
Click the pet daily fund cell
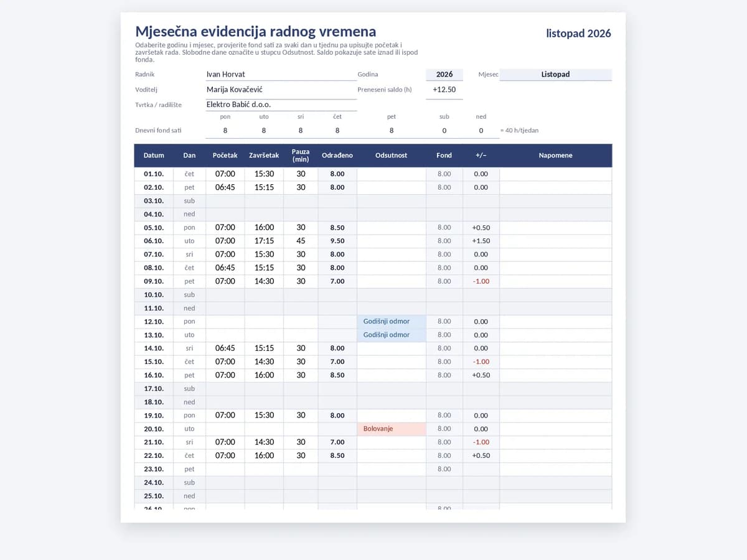392,131
